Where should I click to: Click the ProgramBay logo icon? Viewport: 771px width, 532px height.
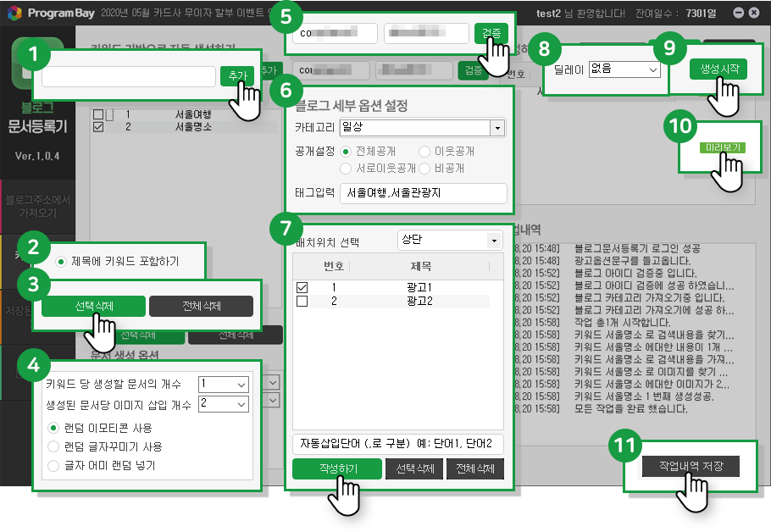(x=14, y=13)
